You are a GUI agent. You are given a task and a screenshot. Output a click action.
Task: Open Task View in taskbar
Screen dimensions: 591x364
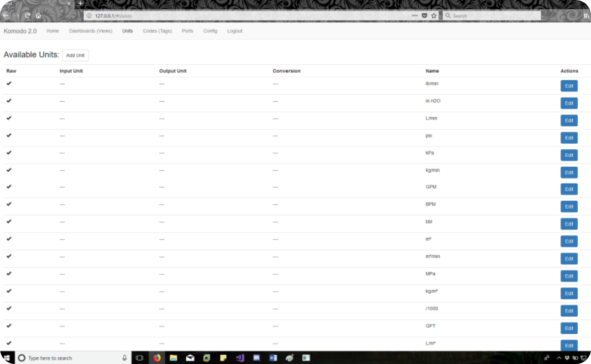[x=139, y=358]
